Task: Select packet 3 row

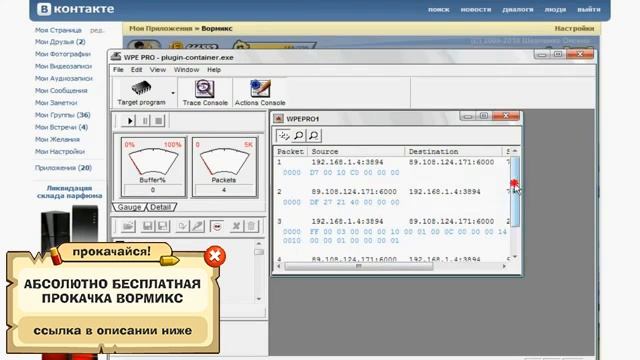Action: (392, 221)
